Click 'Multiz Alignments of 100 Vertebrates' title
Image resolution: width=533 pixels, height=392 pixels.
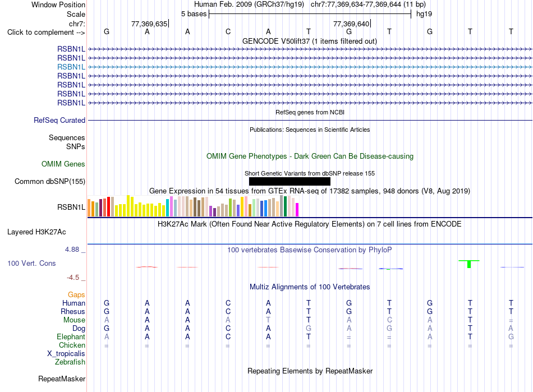pos(310,287)
